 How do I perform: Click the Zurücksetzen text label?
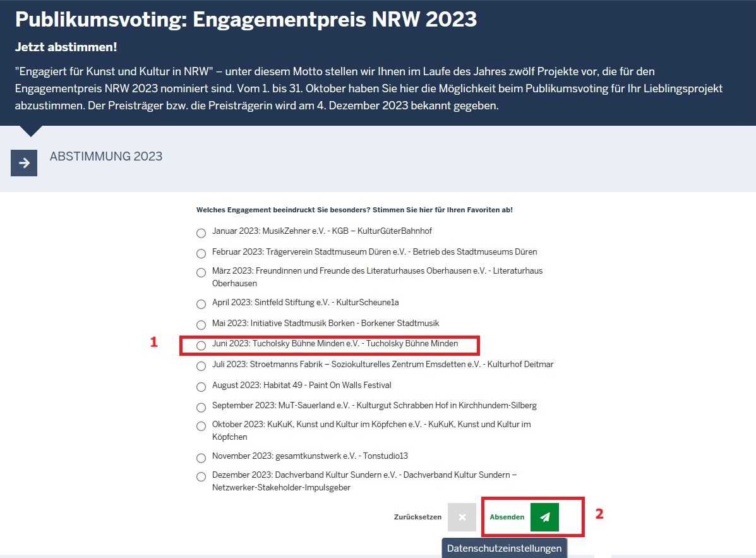(x=417, y=517)
